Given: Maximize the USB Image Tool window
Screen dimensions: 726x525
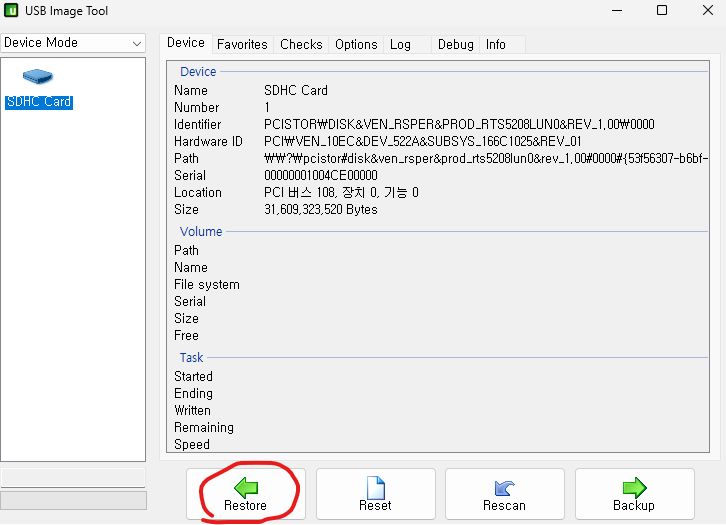Looking at the screenshot, I should click(662, 10).
